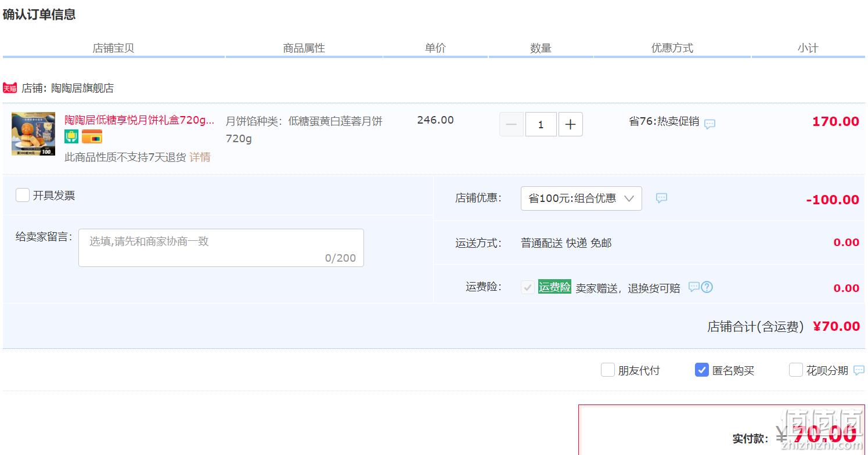Click the green guarantee badge under product title

[x=71, y=136]
